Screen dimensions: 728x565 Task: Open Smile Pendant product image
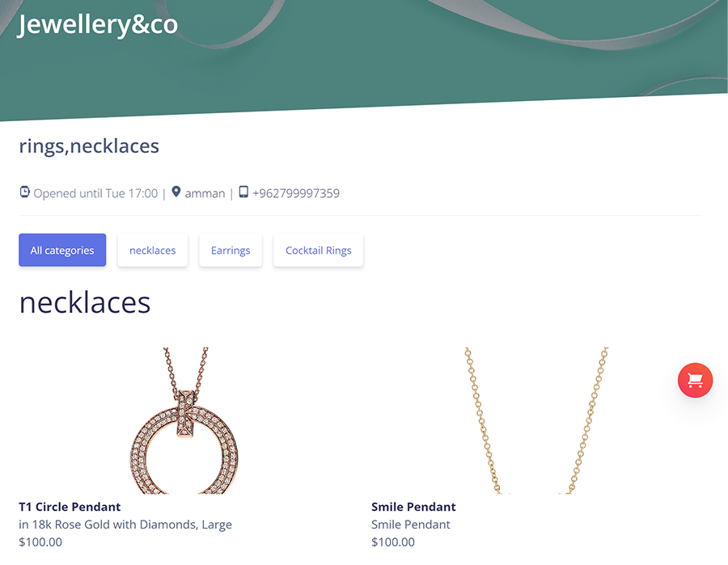[536, 420]
